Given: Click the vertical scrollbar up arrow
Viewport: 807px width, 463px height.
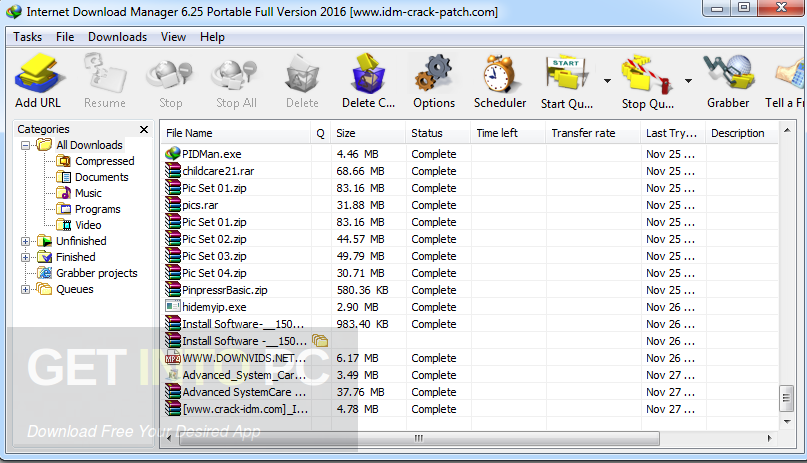Looking at the screenshot, I should tap(787, 131).
